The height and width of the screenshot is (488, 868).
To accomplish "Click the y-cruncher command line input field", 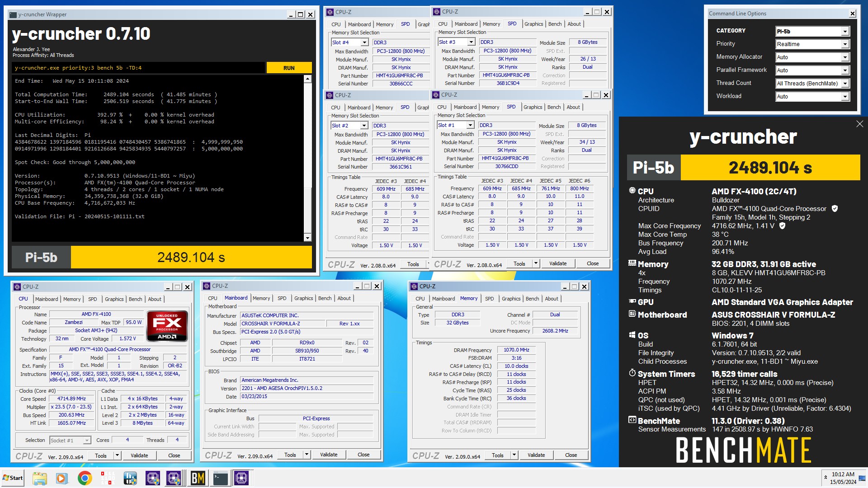I will pyautogui.click(x=138, y=68).
